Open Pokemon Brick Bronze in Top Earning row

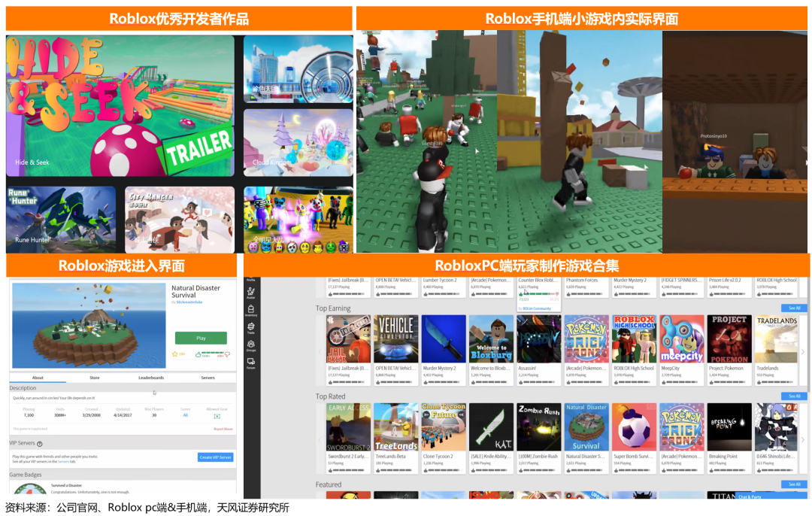(586, 338)
